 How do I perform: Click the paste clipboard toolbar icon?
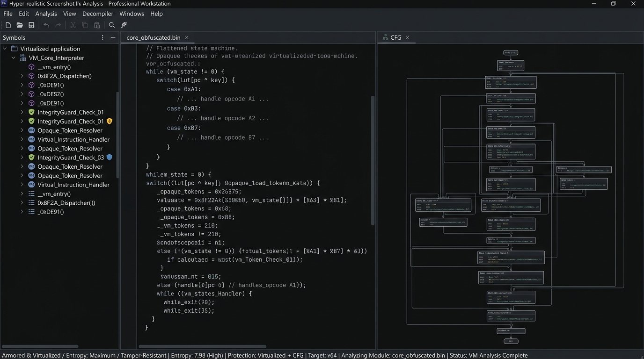pos(97,25)
